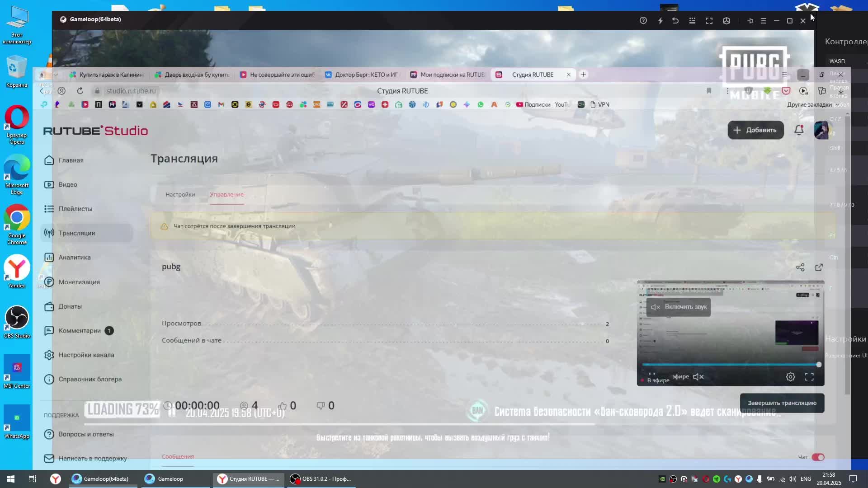Enter fullscreen in the stream preview
The image size is (868, 488).
click(x=809, y=377)
